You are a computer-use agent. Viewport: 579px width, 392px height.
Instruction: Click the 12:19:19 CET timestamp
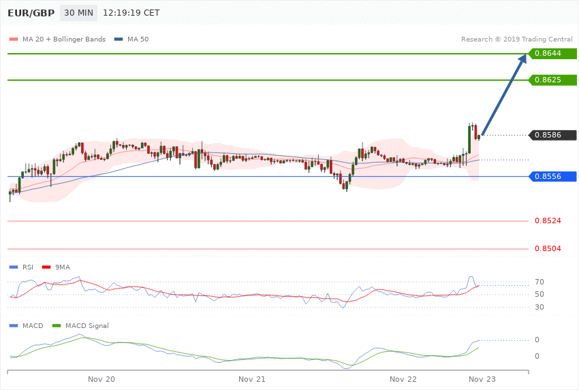point(131,13)
